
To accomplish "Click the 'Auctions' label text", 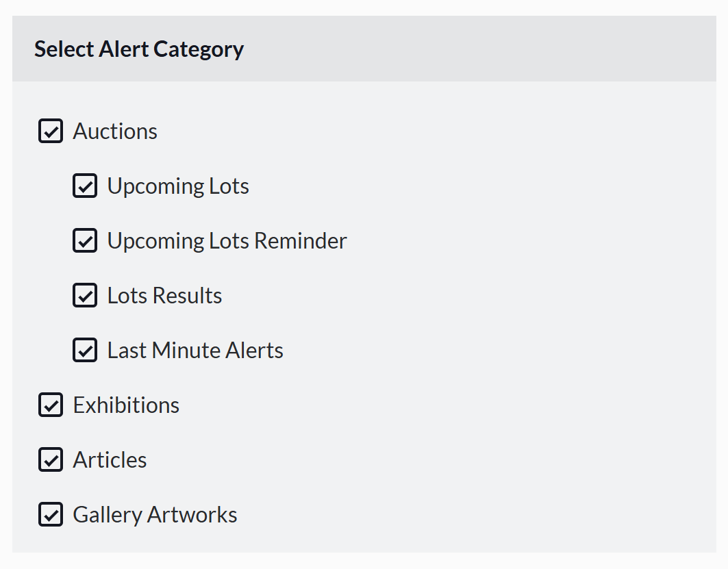I will click(x=115, y=131).
